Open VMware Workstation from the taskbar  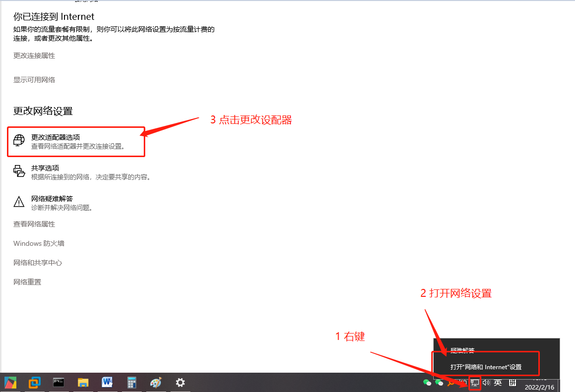[34, 382]
